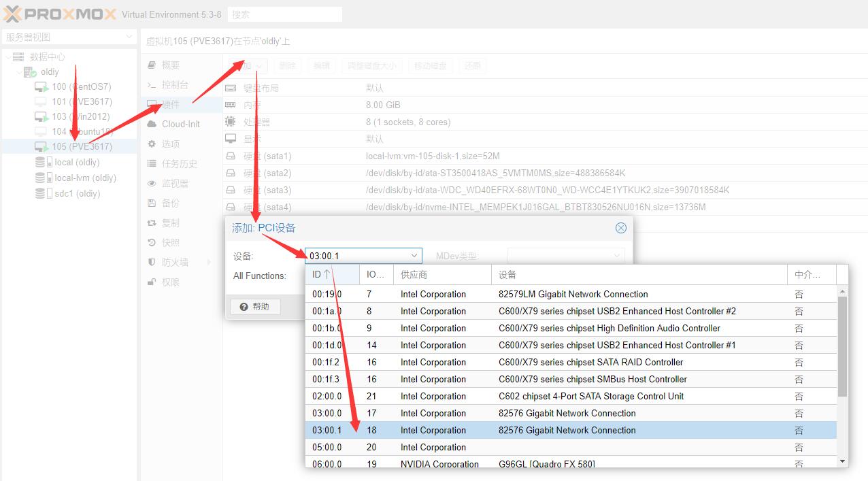The height and width of the screenshot is (481, 868).
Task: Select VM 101 (PVE3617) in tree
Action: pyautogui.click(x=69, y=102)
